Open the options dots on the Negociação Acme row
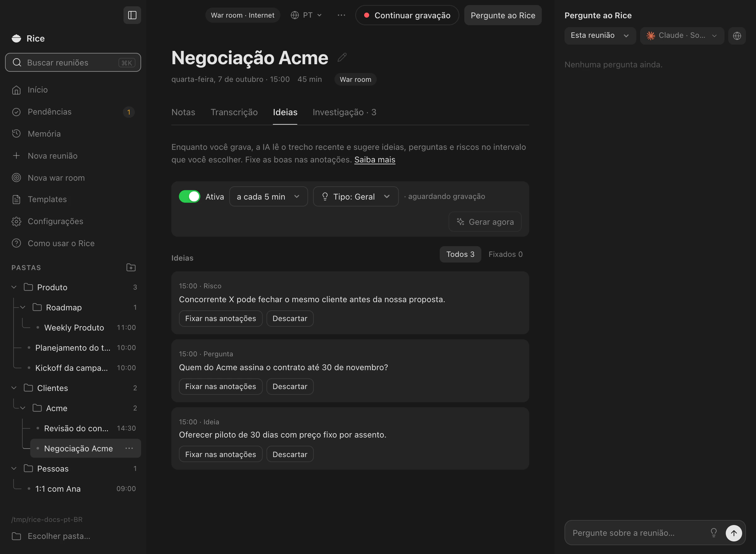Viewport: 756px width, 554px height. (x=129, y=448)
